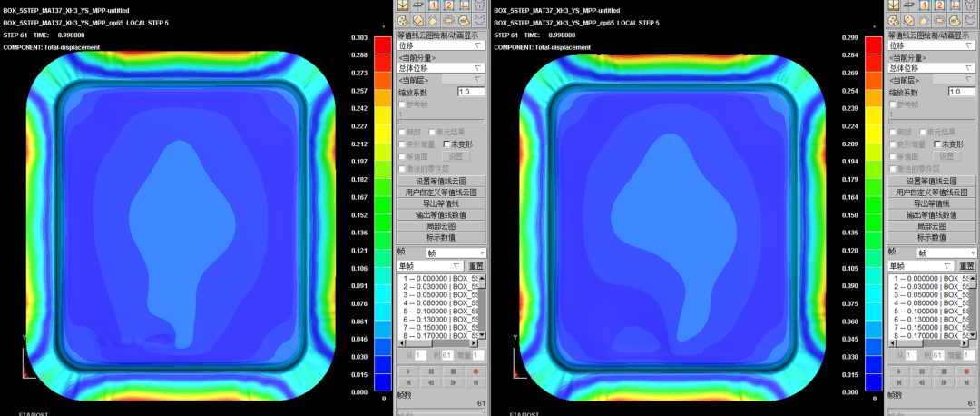Click the orange '2' icon in left panel
The height and width of the screenshot is (416, 980).
(x=449, y=5)
